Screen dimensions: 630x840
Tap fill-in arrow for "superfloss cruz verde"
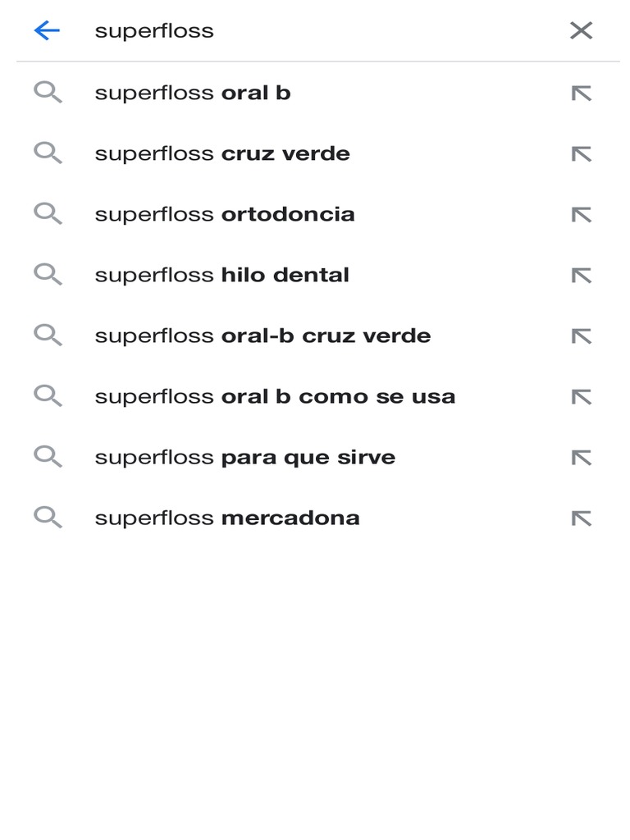(x=581, y=154)
